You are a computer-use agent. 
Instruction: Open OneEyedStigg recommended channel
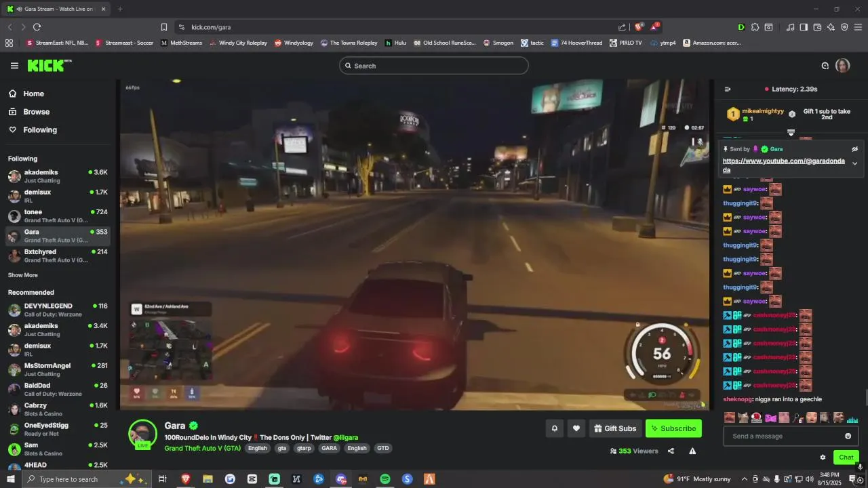coord(58,429)
